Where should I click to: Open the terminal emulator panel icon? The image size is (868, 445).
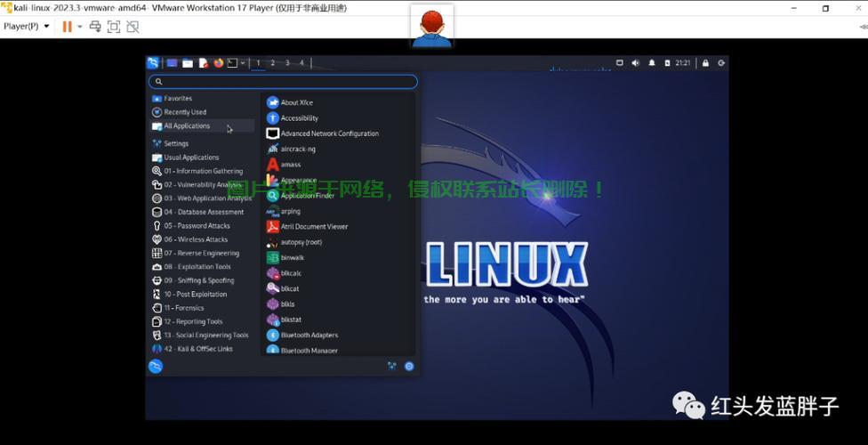point(231,63)
